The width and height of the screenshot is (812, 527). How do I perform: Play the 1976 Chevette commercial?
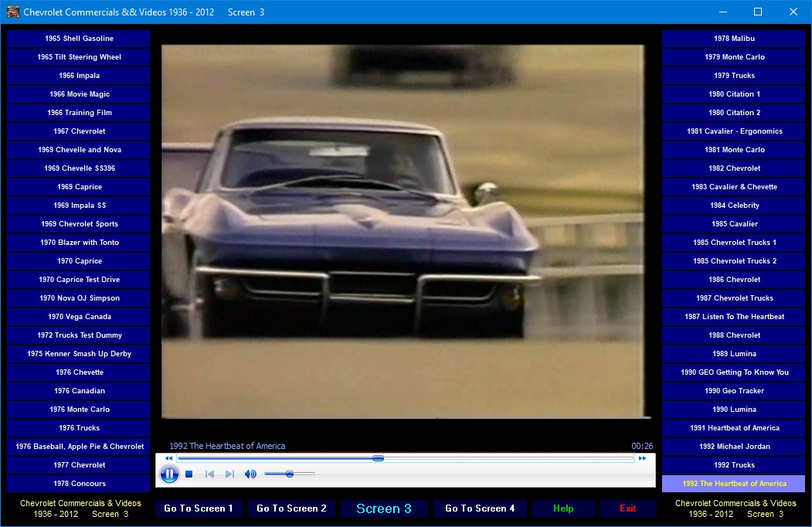coord(80,372)
